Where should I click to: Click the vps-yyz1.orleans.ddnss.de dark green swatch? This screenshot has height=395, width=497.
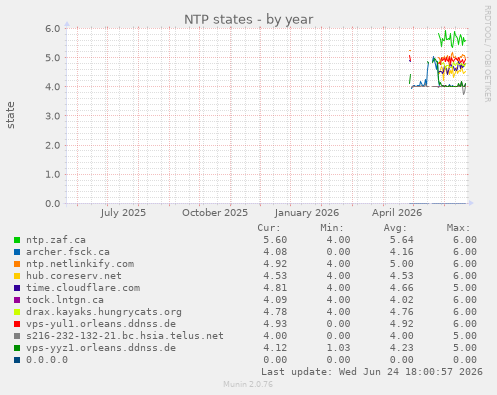[17, 348]
